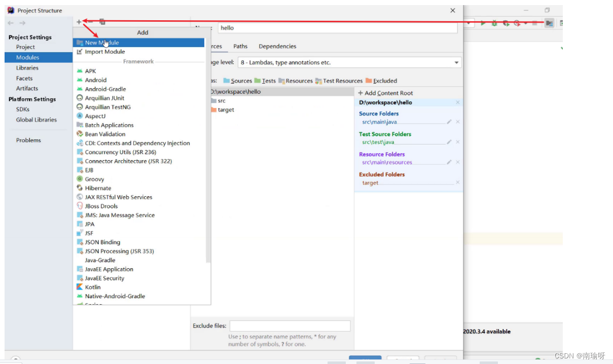Click the back navigation arrow
The height and width of the screenshot is (364, 613).
[11, 23]
